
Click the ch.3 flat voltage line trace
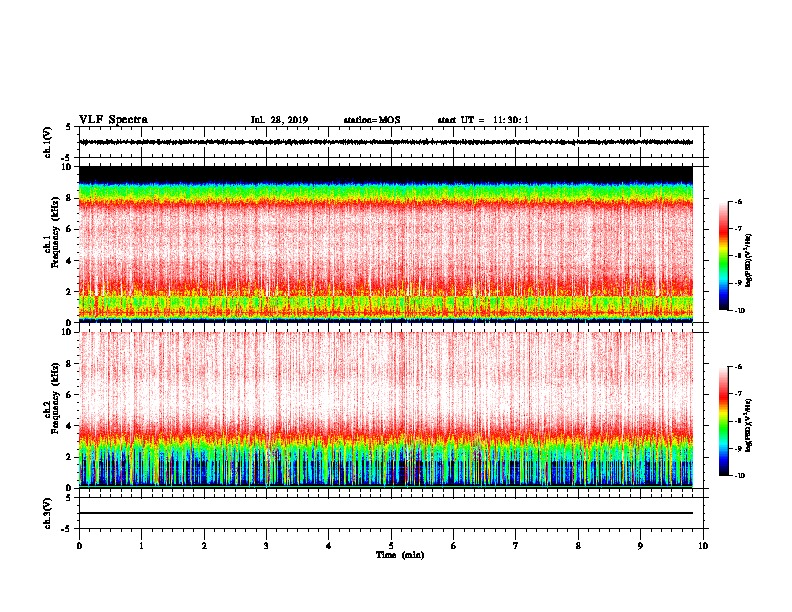(x=386, y=513)
